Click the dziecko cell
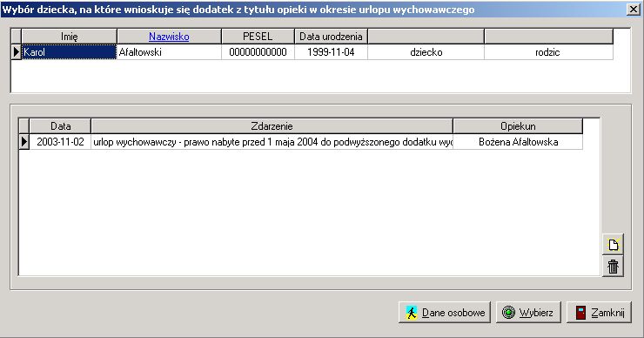644x338 pixels. (426, 51)
